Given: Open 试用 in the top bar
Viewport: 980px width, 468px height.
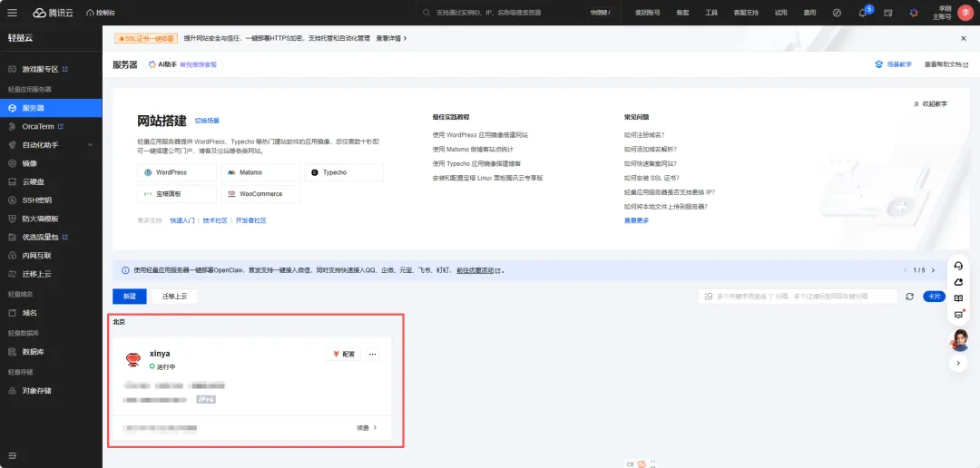Looking at the screenshot, I should point(781,13).
